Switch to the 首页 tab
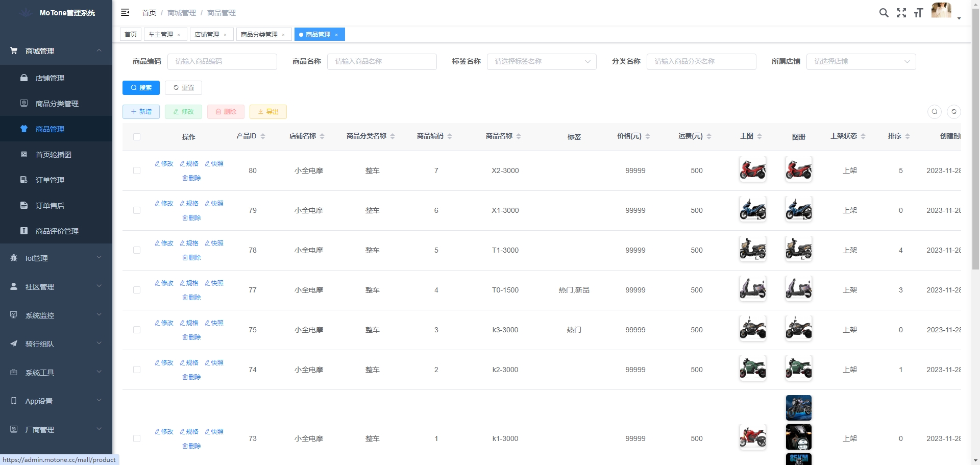The width and height of the screenshot is (980, 465). click(131, 35)
